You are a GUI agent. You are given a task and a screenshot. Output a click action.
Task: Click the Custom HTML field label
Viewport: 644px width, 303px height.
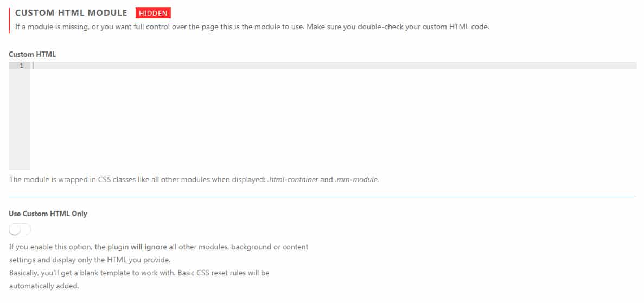coord(33,54)
